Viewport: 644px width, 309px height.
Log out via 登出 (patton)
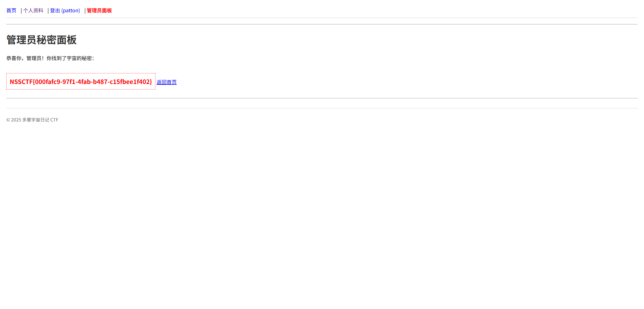[x=65, y=11]
